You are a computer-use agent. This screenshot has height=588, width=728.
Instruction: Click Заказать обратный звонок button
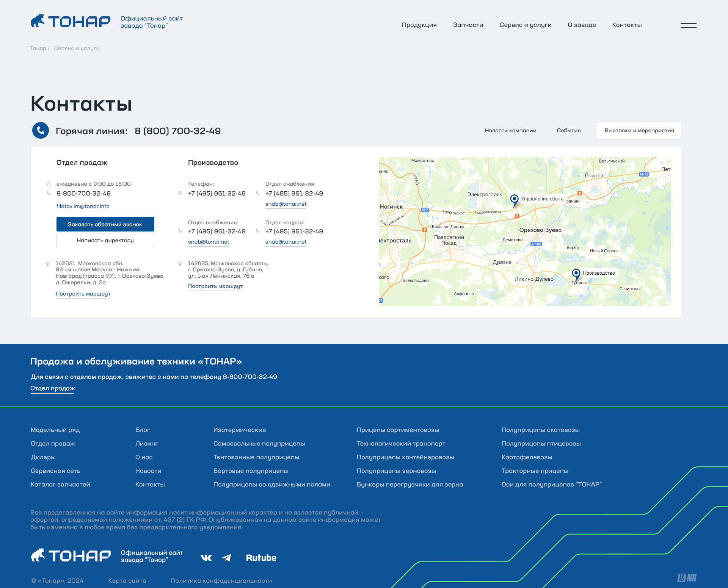[105, 224]
